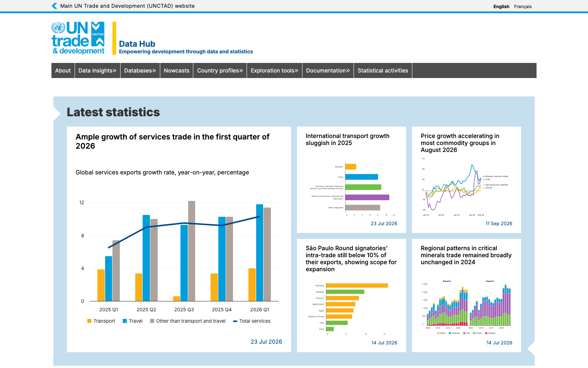Switch language to Français
The width and height of the screenshot is (588, 368).
click(x=523, y=7)
